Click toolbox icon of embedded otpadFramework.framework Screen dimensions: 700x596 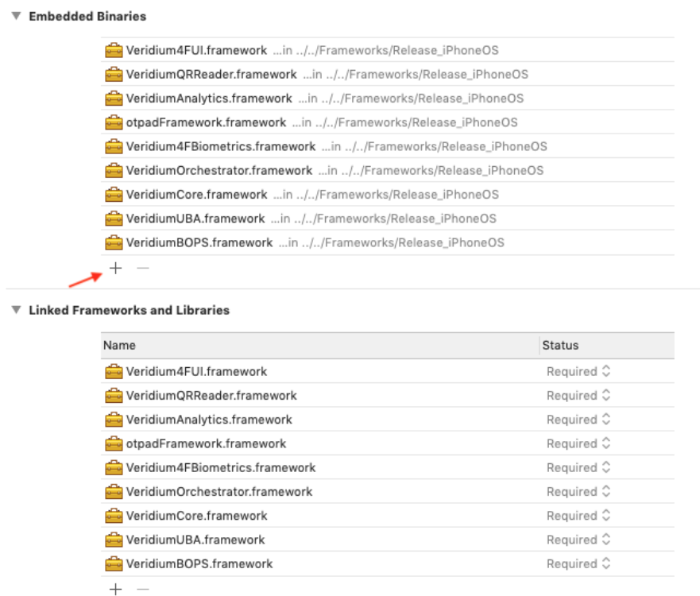coord(114,122)
